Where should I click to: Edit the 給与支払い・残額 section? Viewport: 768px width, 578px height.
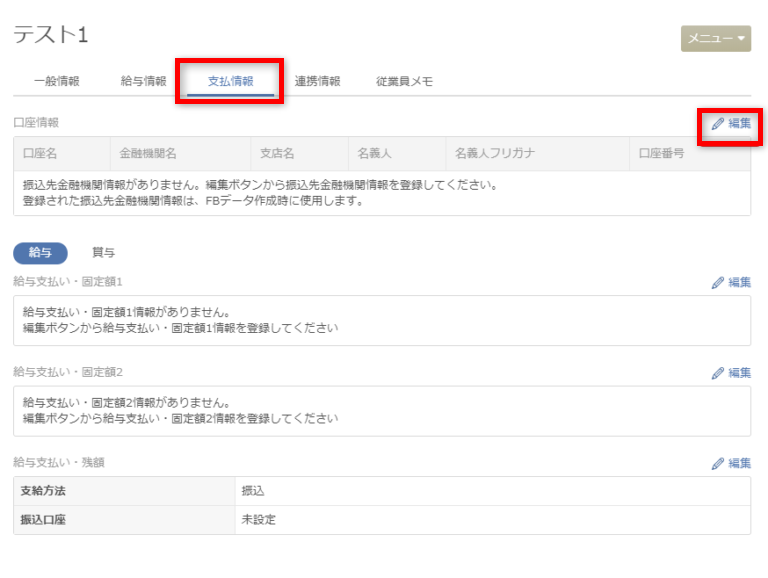[731, 464]
